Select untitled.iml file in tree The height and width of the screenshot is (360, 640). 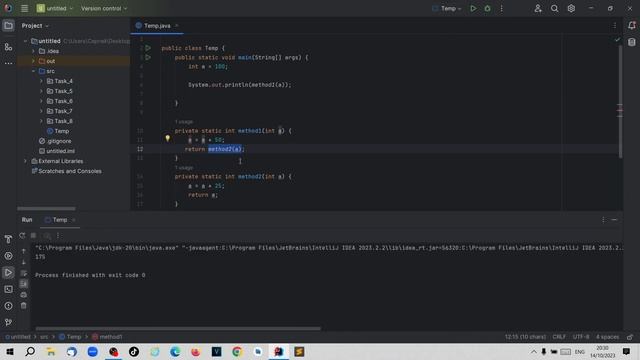coord(57,151)
